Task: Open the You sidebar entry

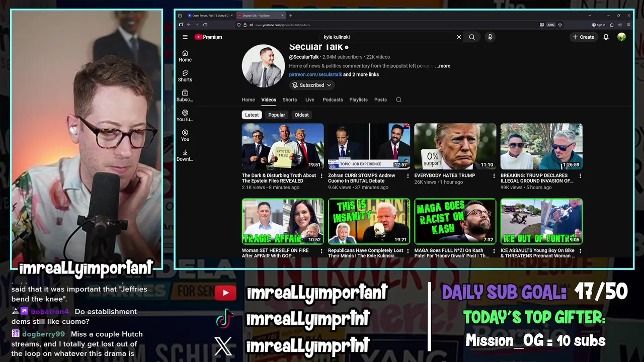Action: 185,136
